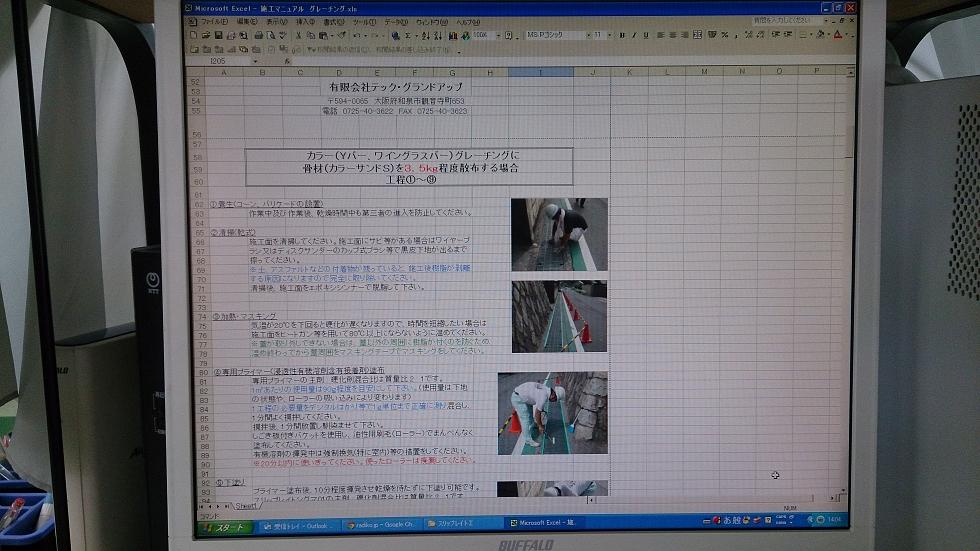Screen dimensions: 980x551
Task: Increase cell indent
Action: pos(789,35)
